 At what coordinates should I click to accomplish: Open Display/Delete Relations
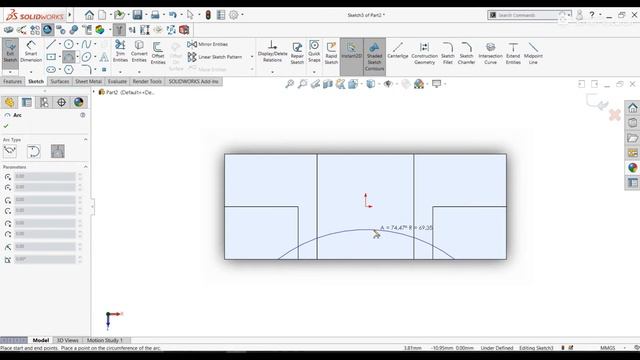(x=272, y=51)
